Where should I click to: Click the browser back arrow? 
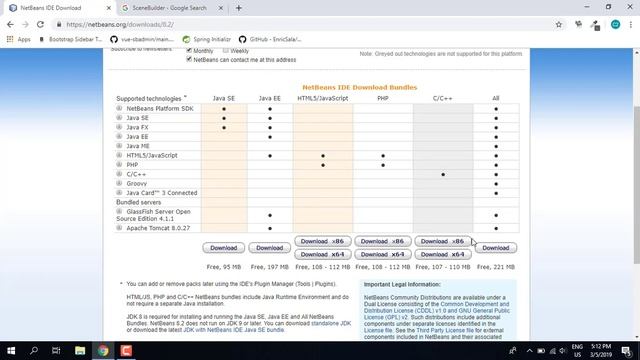click(x=10, y=24)
